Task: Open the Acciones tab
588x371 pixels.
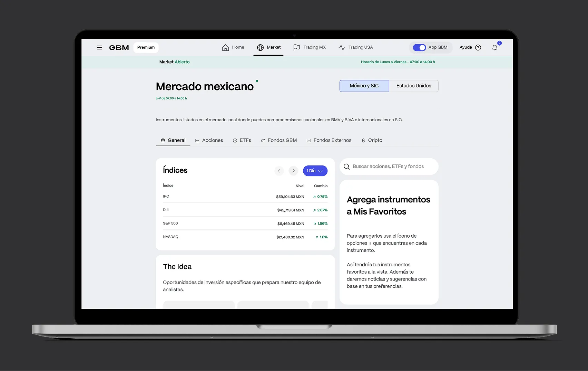Action: point(209,141)
